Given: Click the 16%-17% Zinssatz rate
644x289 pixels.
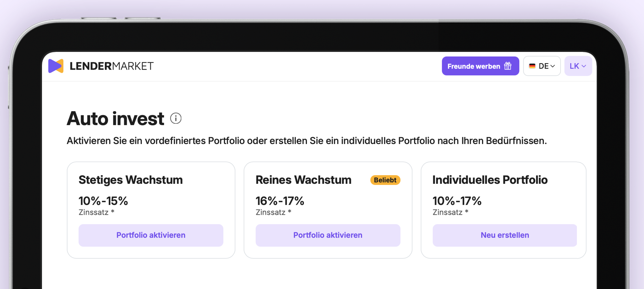Looking at the screenshot, I should click(x=280, y=201).
